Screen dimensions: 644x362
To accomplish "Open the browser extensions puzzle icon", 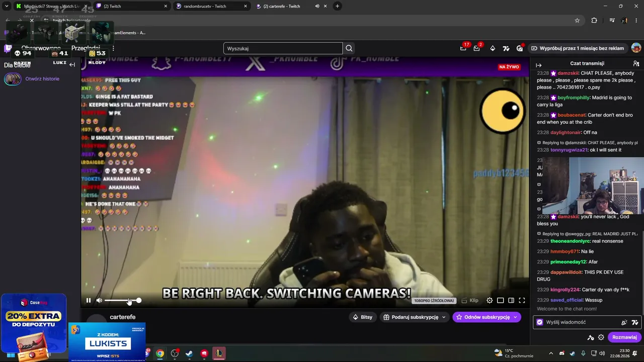I will click(x=594, y=20).
